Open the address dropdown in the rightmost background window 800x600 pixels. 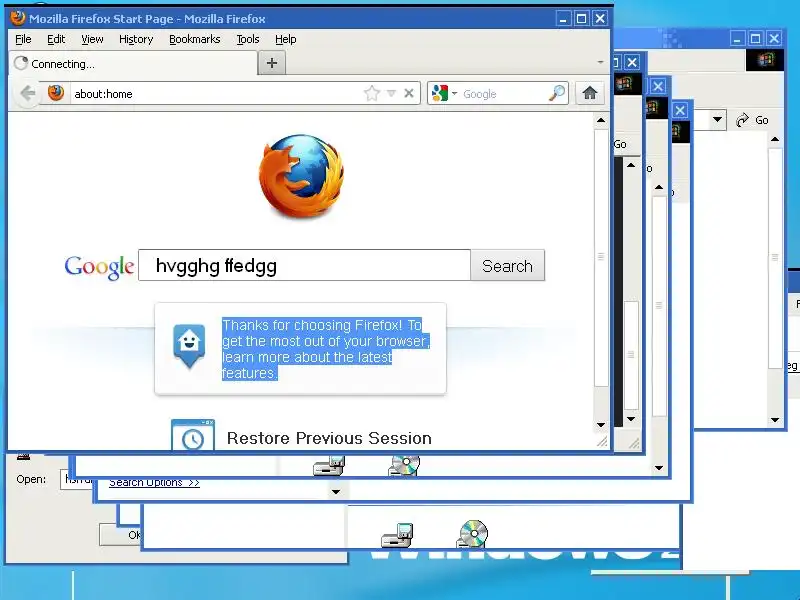point(717,120)
